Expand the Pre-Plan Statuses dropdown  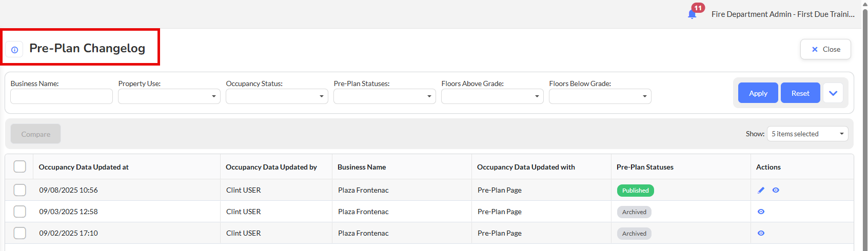(384, 96)
